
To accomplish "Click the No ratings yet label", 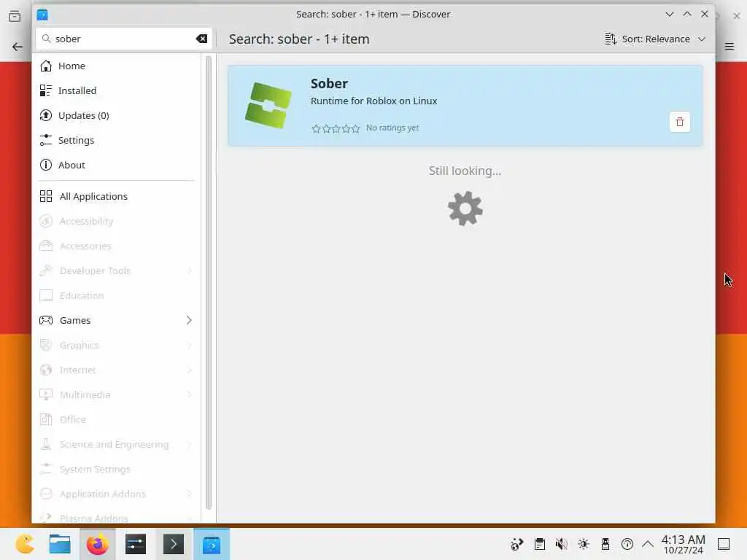I will tap(392, 128).
